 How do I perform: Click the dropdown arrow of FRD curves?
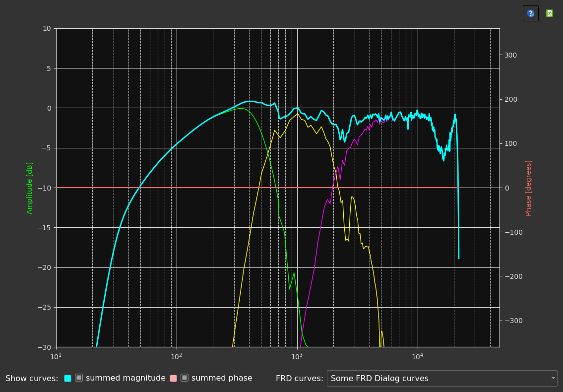click(x=553, y=378)
